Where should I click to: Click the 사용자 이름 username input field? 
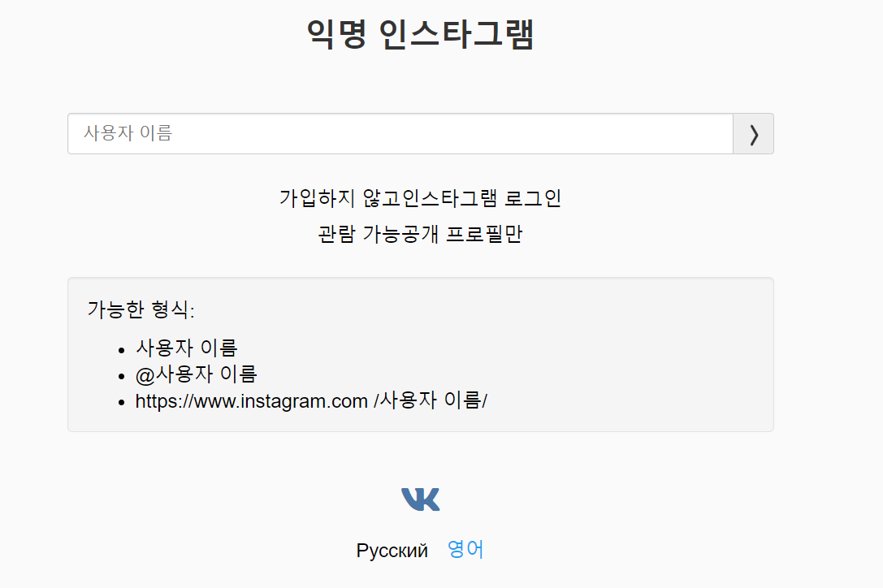click(400, 133)
